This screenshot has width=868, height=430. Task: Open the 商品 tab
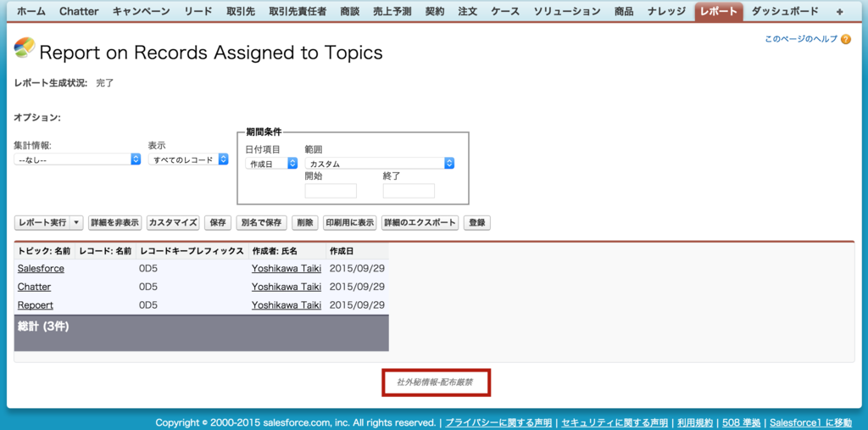click(x=624, y=12)
